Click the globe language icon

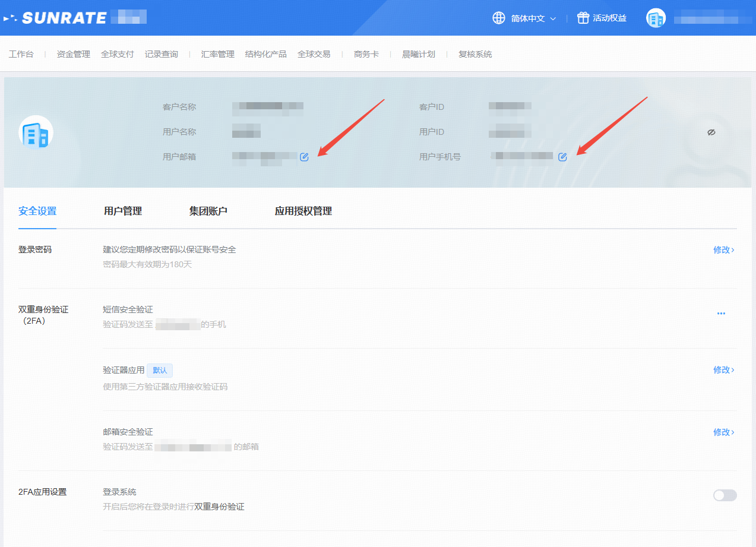point(499,18)
